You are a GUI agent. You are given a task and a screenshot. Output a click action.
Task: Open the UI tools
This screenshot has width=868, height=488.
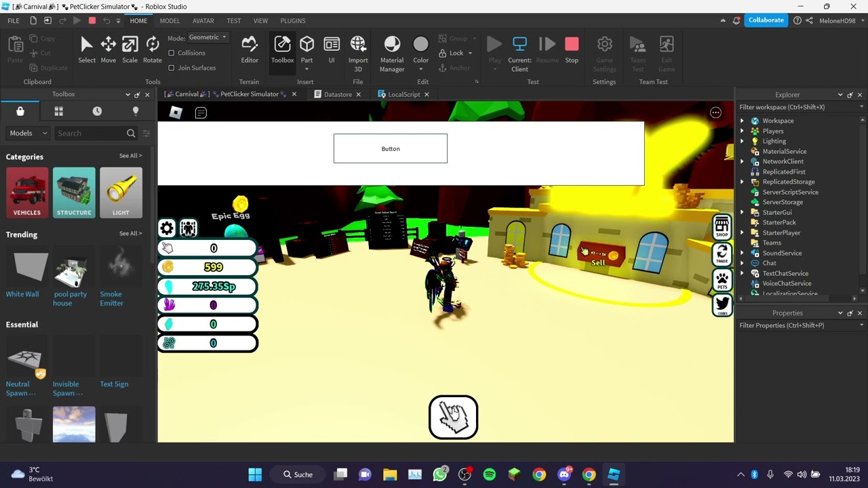pyautogui.click(x=332, y=49)
